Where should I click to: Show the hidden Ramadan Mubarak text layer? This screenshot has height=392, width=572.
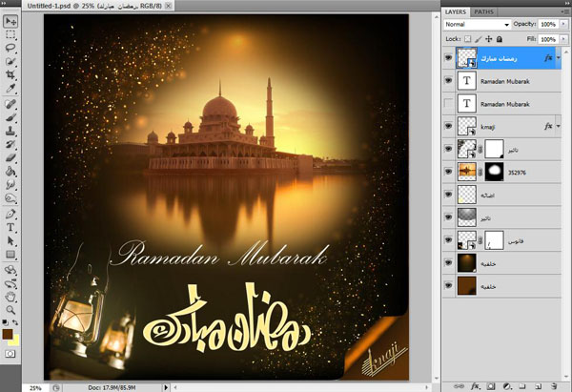tap(449, 103)
